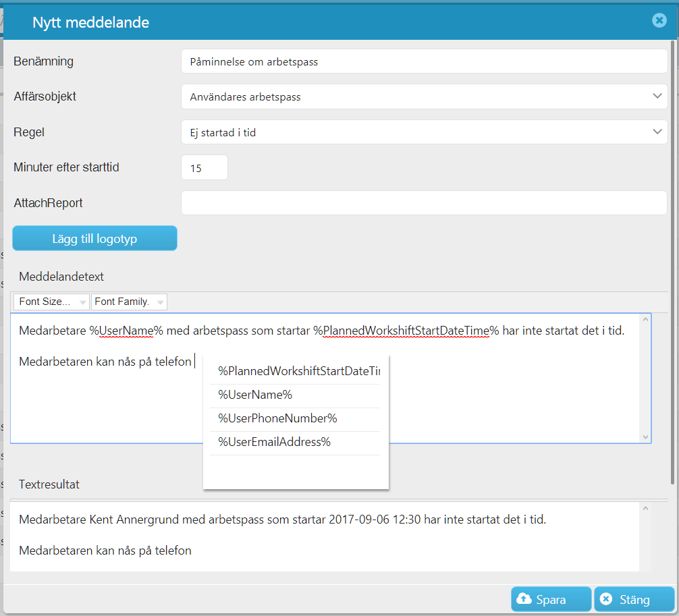Focus the Minuter efter starttid field
Screen dimensions: 679x616
(x=205, y=167)
